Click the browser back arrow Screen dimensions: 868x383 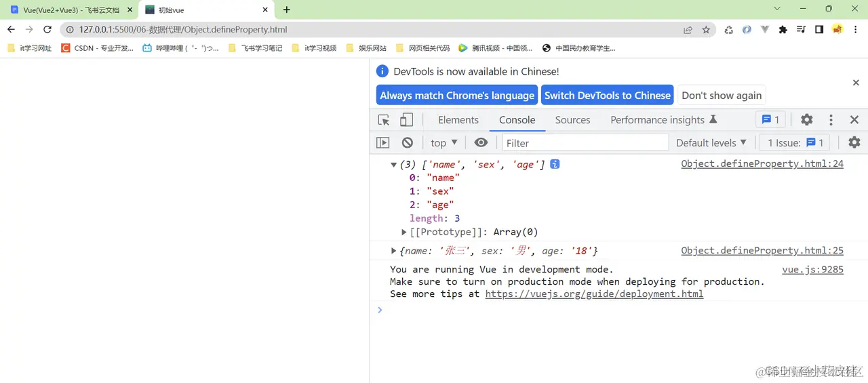tap(11, 30)
